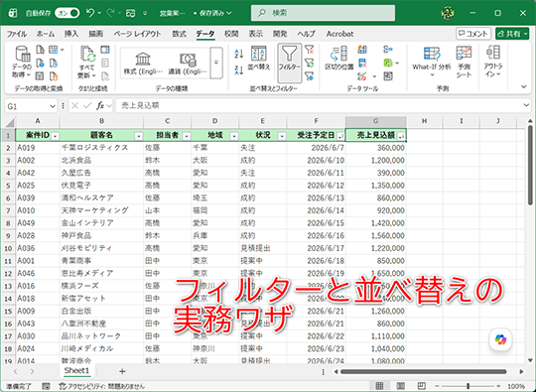Click the Existing Connections icon

click(54, 75)
